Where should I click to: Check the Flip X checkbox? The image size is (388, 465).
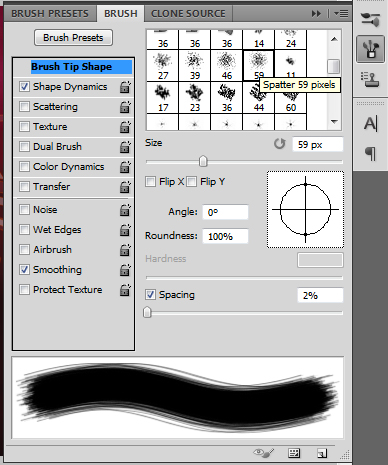coord(150,182)
